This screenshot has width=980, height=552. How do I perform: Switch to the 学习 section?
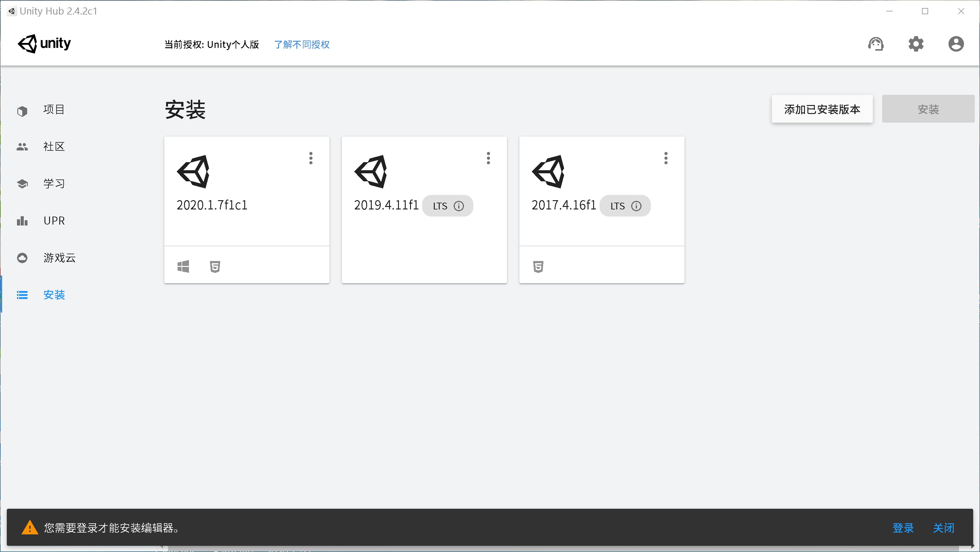54,183
